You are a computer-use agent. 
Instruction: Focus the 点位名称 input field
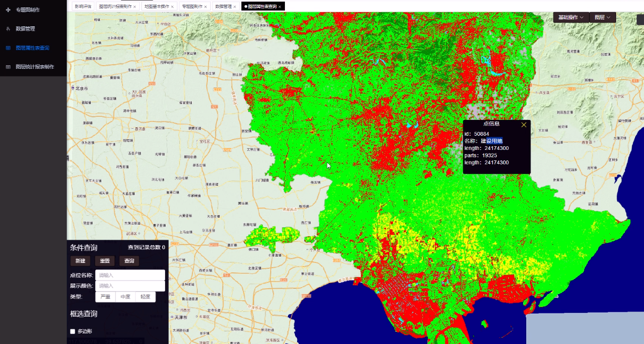(x=130, y=275)
